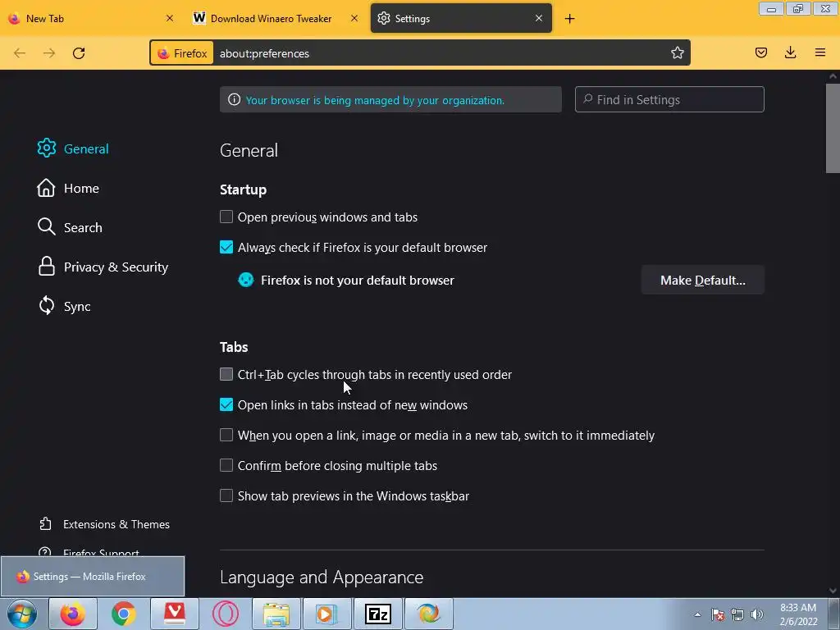Open Extensions & Themes
840x630 pixels.
pos(104,524)
